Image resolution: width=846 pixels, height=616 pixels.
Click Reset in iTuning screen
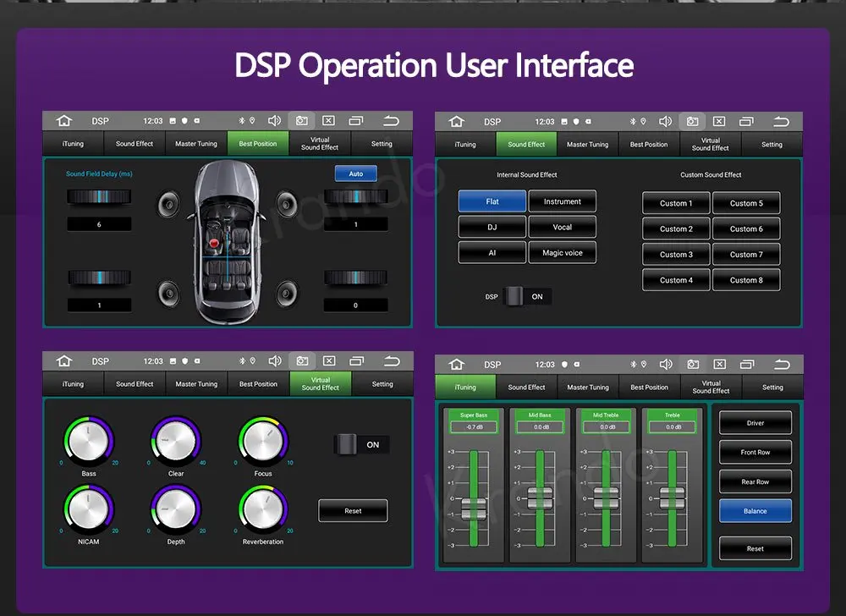coord(755,548)
